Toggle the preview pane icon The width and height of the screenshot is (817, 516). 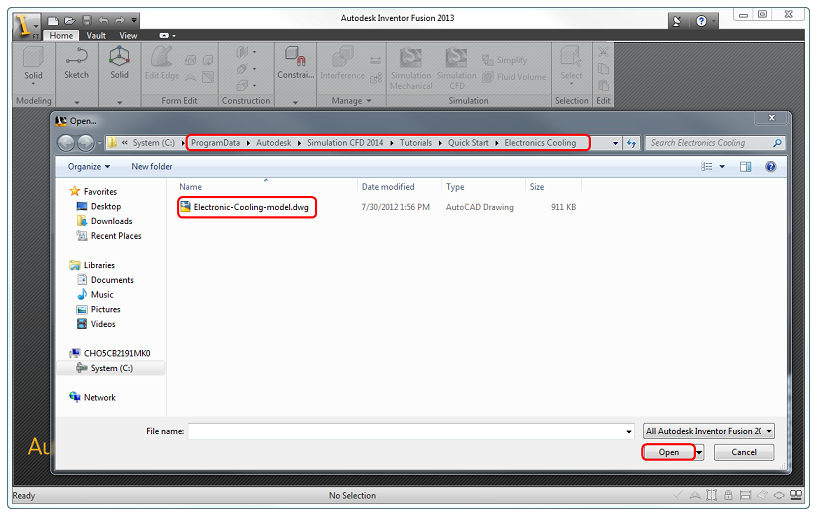click(x=746, y=167)
